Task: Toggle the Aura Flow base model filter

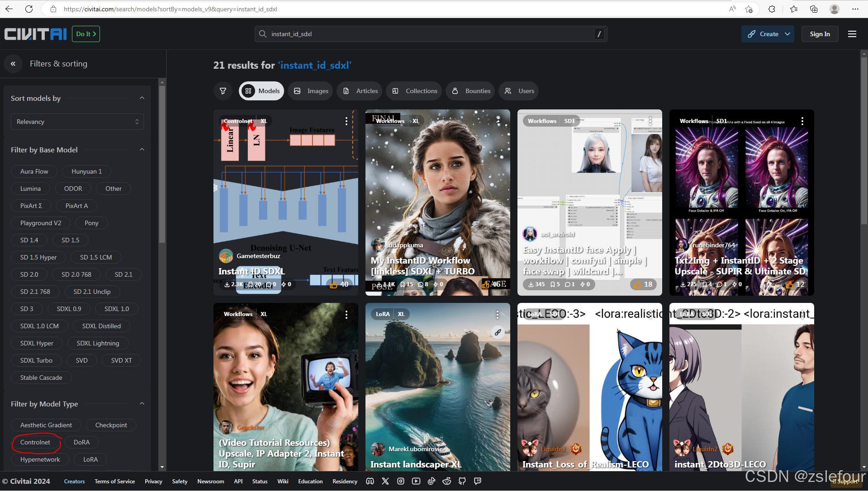Action: [x=34, y=171]
